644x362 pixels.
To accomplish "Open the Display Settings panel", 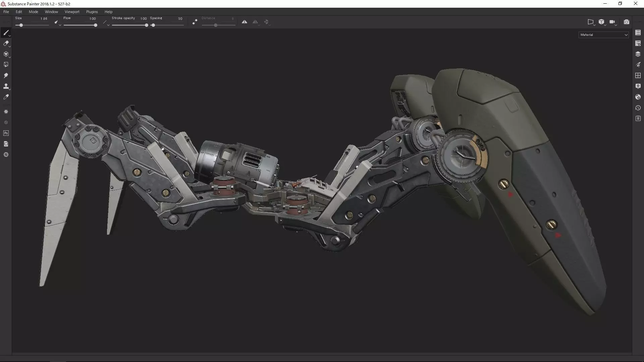I will pos(638,86).
